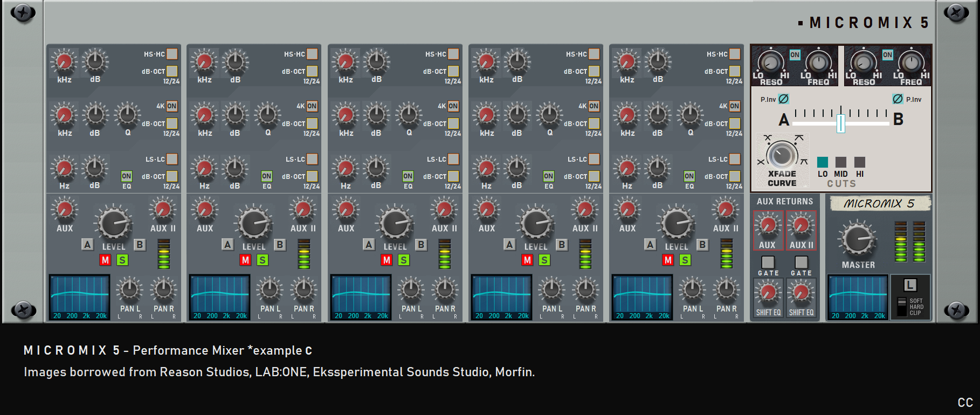
Task: Toggle P.Inv phase invert on side A
Action: coord(784,99)
